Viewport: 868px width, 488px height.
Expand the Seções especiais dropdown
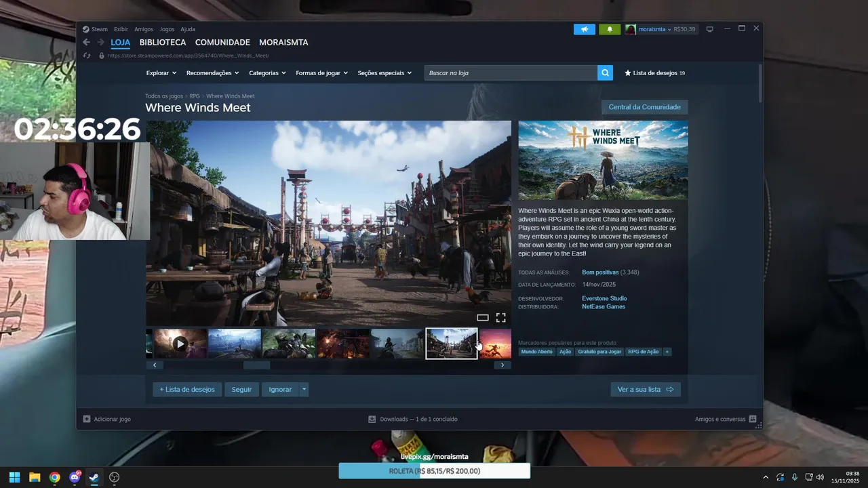(x=384, y=73)
